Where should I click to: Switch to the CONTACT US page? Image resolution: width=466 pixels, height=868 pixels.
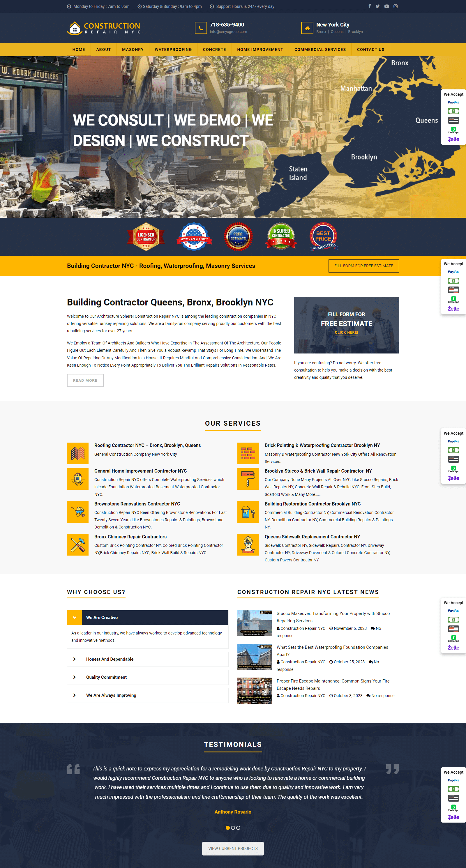click(x=370, y=50)
